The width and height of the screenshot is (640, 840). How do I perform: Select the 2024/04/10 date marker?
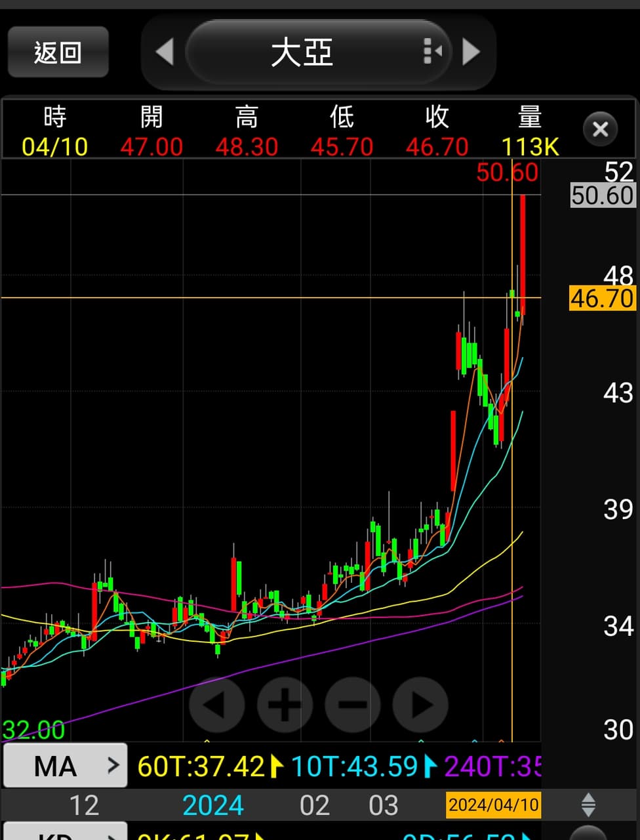tap(493, 805)
